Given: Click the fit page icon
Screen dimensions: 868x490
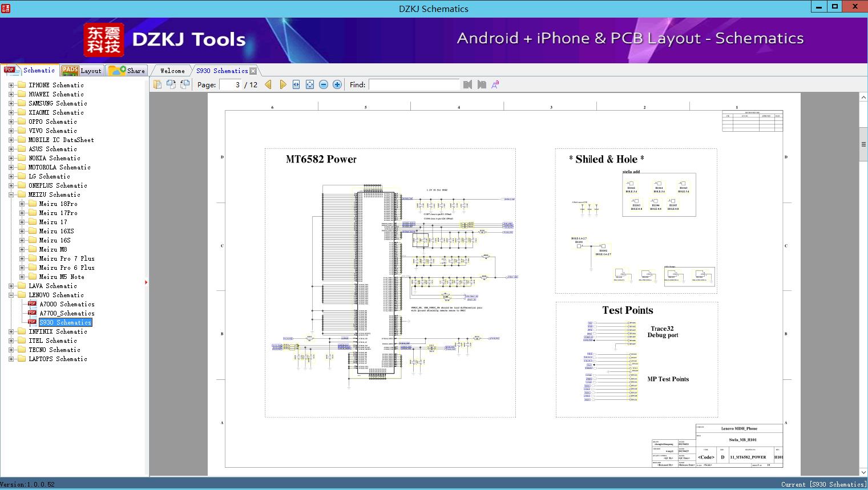Looking at the screenshot, I should [310, 84].
